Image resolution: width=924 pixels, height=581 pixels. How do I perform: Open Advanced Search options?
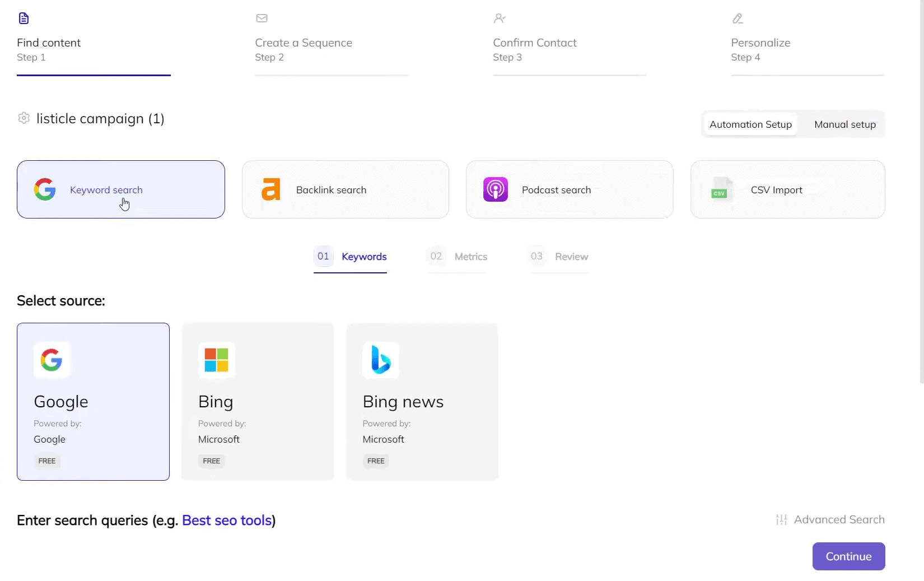coord(830,520)
